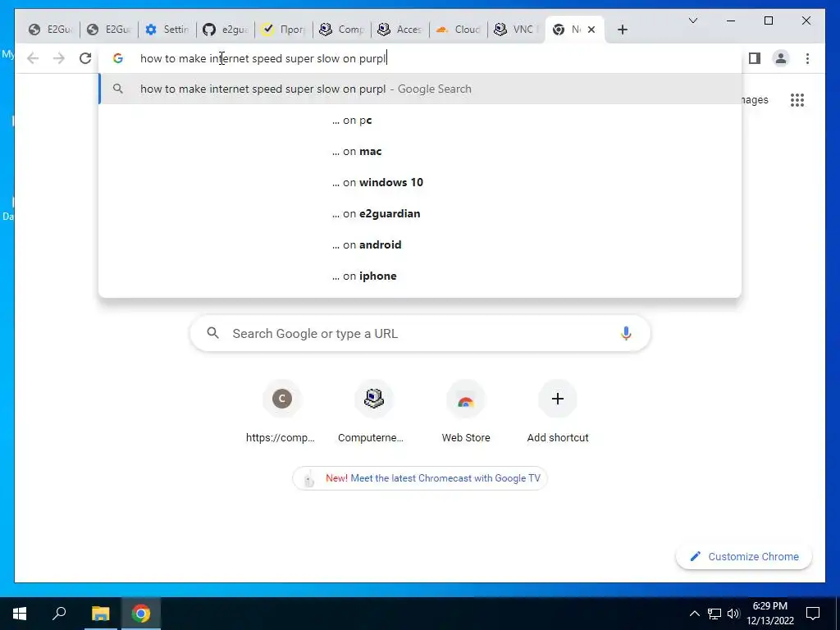Go forward with the right arrow icon
Viewport: 840px width, 630px height.
coord(59,58)
